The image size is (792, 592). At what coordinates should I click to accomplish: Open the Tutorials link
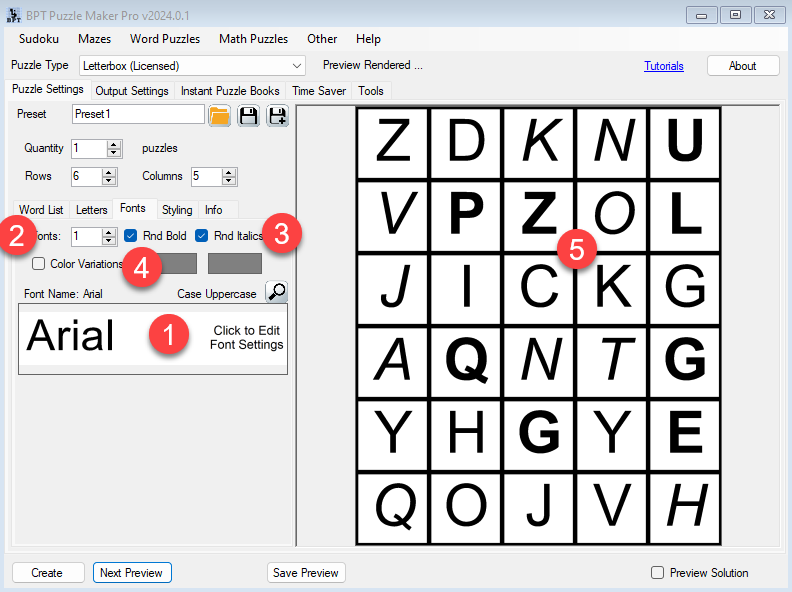tap(664, 66)
